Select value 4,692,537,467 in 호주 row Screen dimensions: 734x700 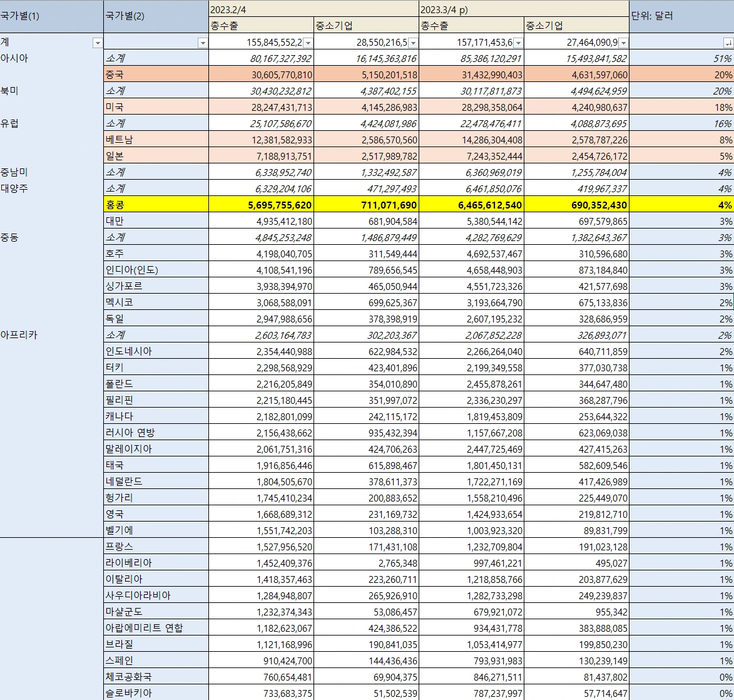(x=471, y=254)
